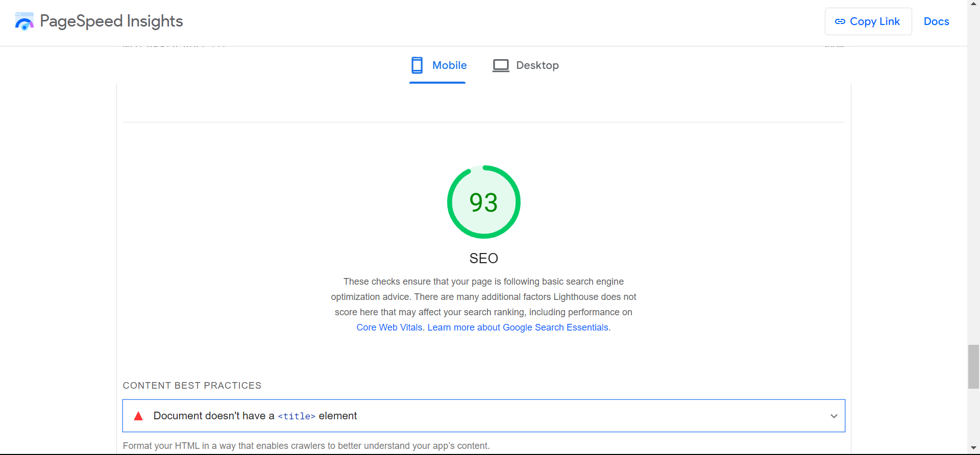The height and width of the screenshot is (455, 980).
Task: Click the 'Format your HTML' description text
Action: [x=306, y=446]
